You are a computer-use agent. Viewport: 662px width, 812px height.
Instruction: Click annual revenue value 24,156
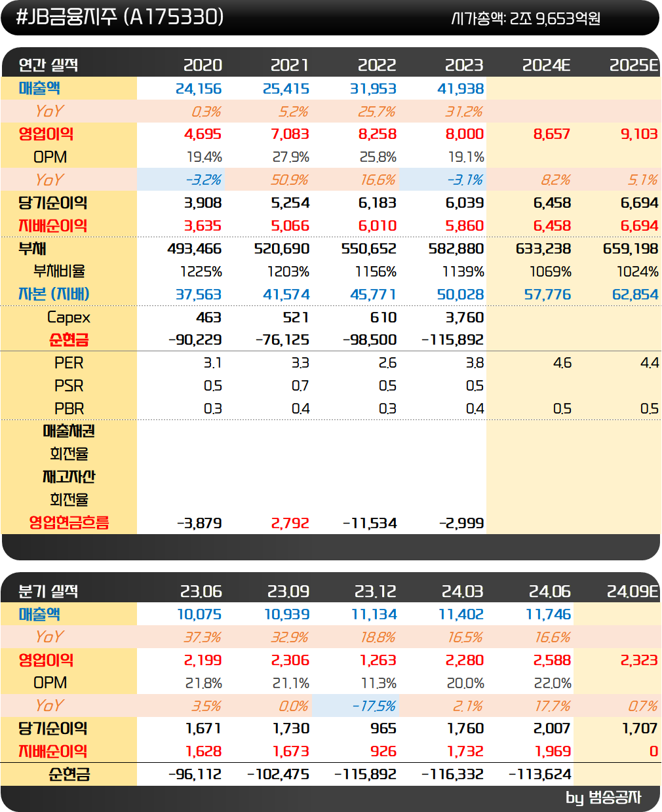pyautogui.click(x=199, y=88)
